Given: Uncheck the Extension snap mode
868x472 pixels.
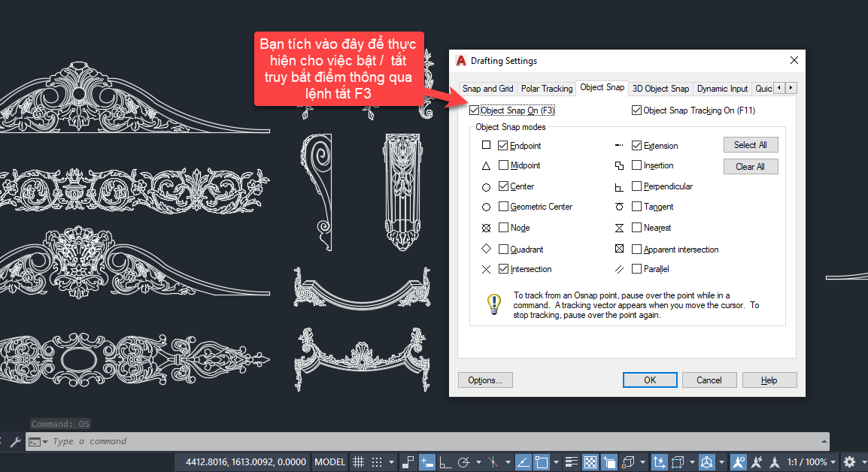Looking at the screenshot, I should pyautogui.click(x=636, y=146).
